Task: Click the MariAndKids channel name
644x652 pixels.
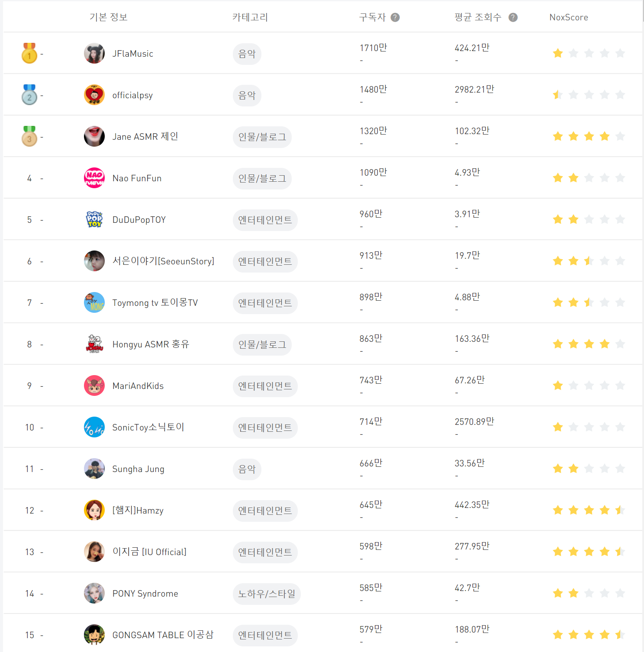Action: [x=138, y=386]
